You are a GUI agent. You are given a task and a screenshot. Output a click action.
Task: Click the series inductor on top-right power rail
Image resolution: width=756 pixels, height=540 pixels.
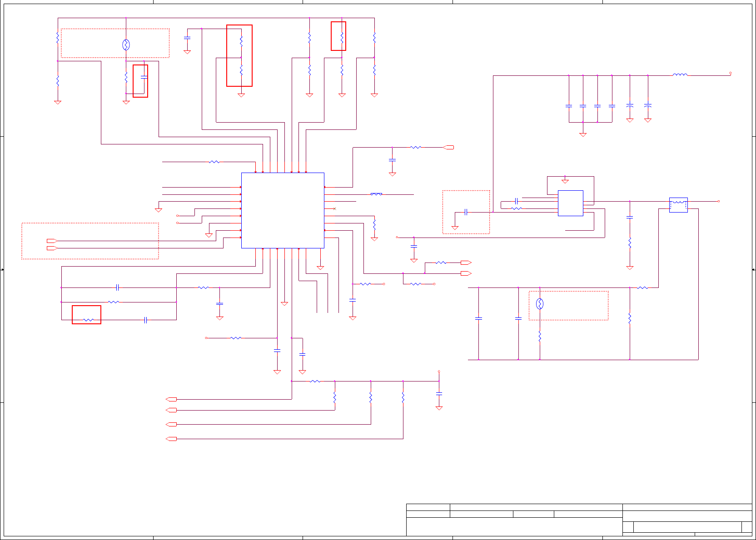[x=680, y=75]
